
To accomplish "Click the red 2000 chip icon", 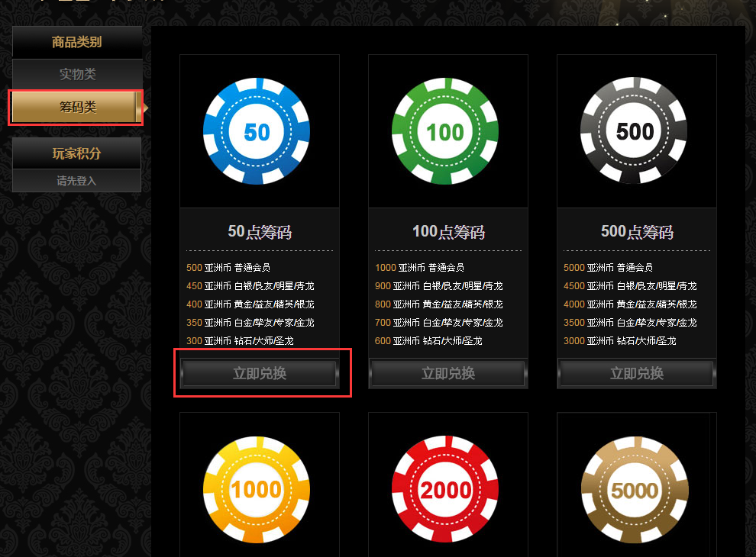I will coord(445,489).
